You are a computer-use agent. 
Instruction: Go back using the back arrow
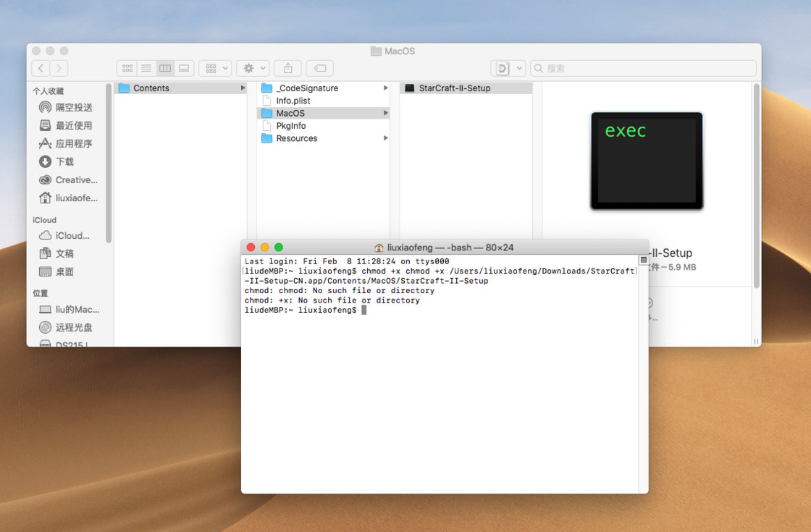coord(41,68)
